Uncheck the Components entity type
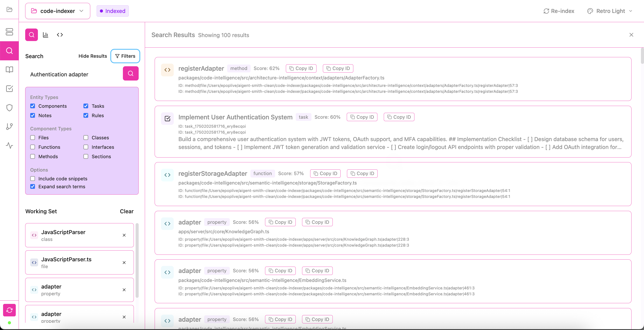 click(x=33, y=106)
